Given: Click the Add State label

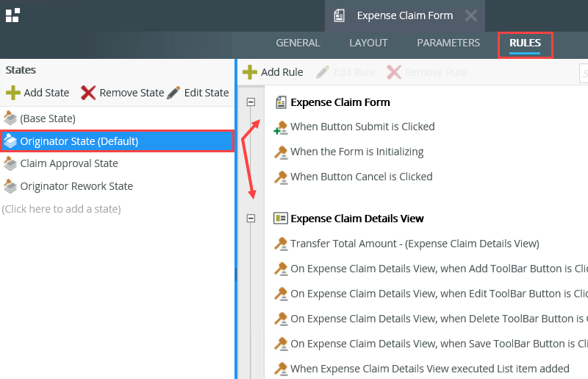Looking at the screenshot, I should (x=46, y=93).
